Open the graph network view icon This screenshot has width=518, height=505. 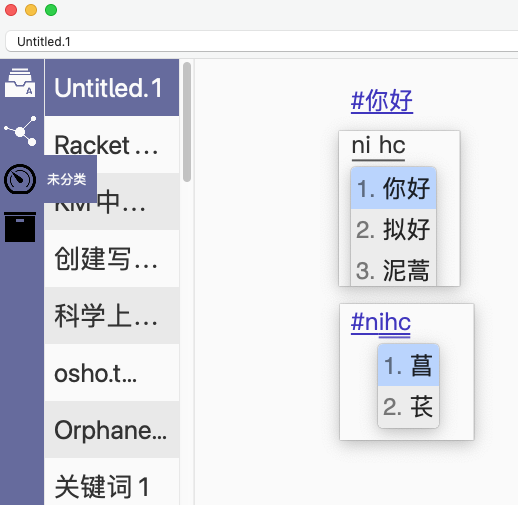click(x=20, y=131)
